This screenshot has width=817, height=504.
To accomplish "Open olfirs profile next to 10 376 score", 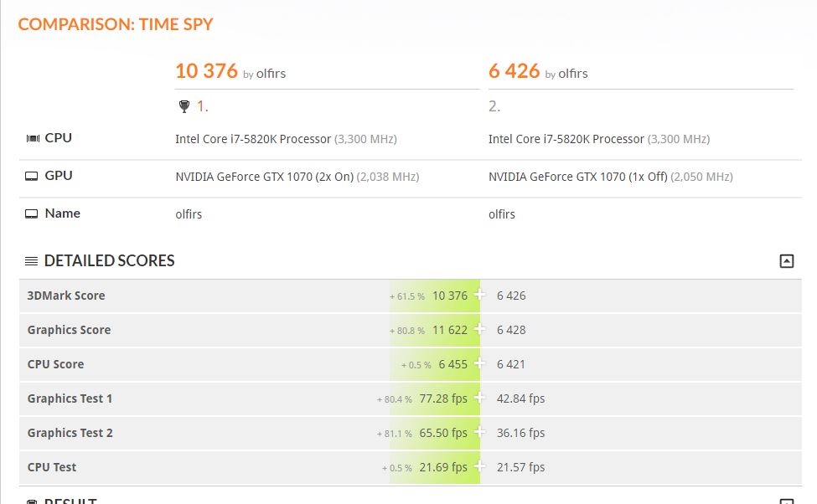I will [271, 74].
